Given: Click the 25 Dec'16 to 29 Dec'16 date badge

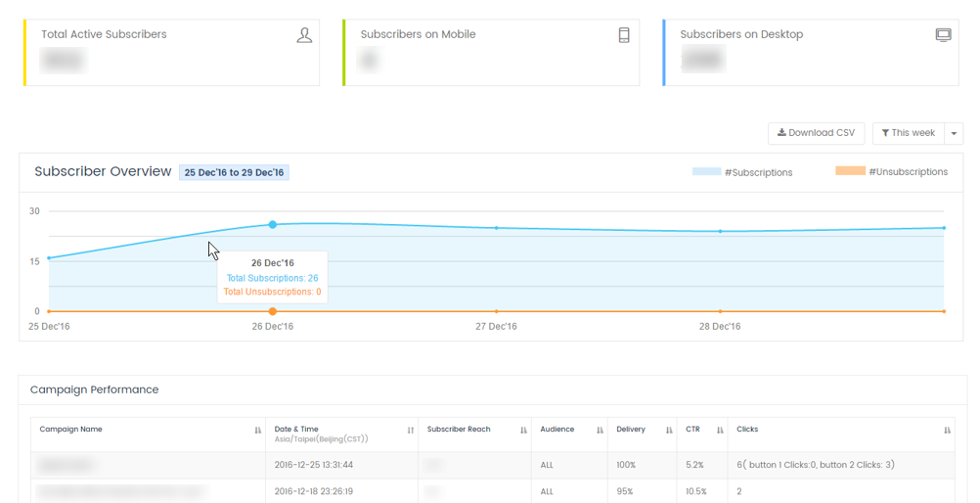Looking at the screenshot, I should click(234, 172).
